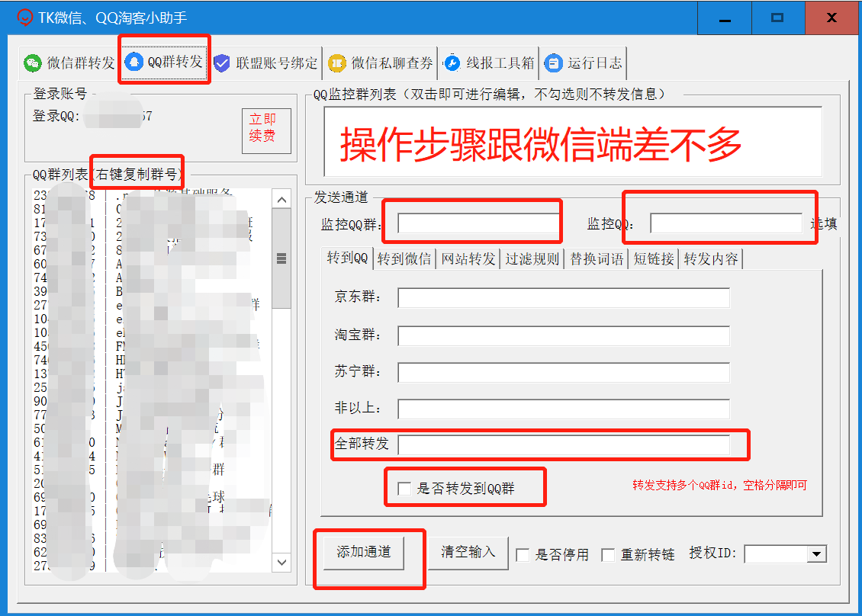862x616 pixels.
Task: Focus the 监控QQ群 input field
Action: coord(478,223)
